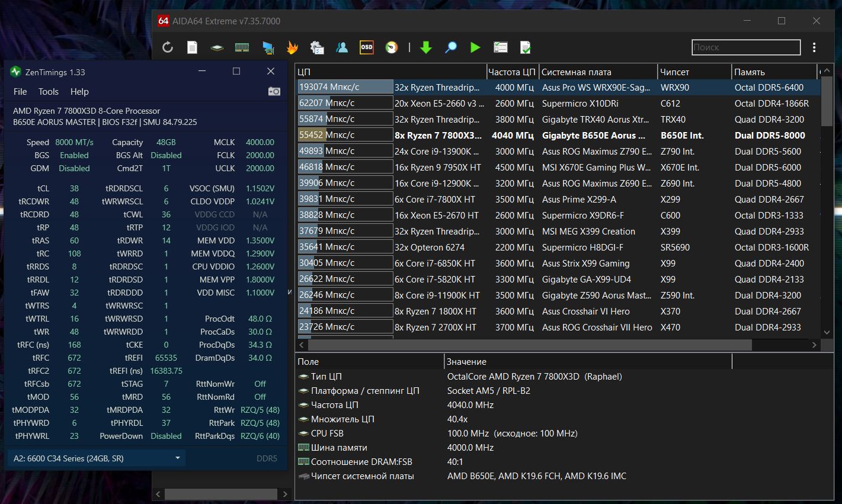Select the 8x Core i9-11900K HT row
The height and width of the screenshot is (504, 842).
point(559,295)
